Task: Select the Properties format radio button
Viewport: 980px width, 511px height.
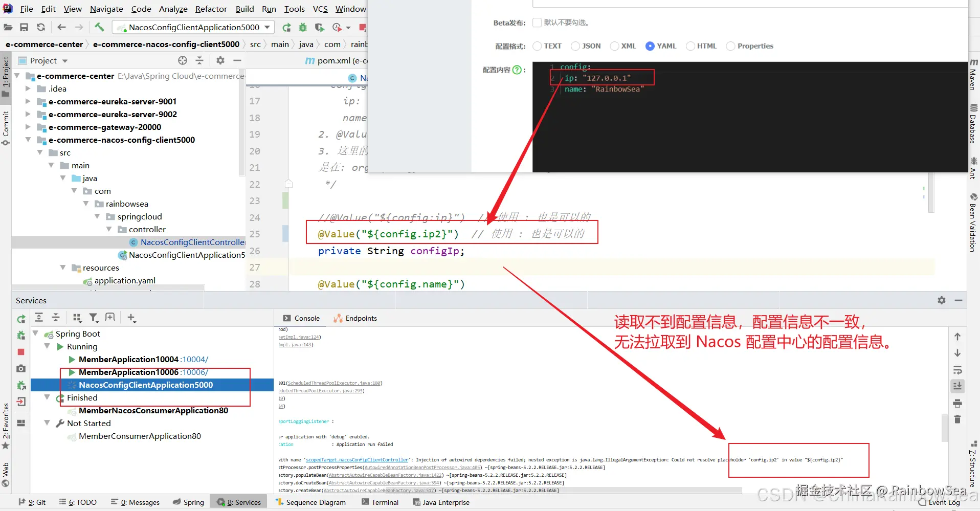Action: (x=730, y=46)
